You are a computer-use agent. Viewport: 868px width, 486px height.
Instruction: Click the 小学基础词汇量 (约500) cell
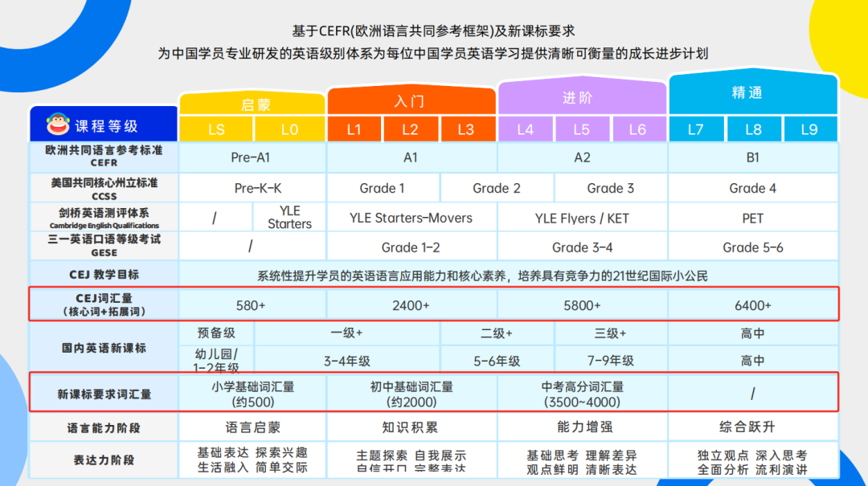(x=252, y=394)
